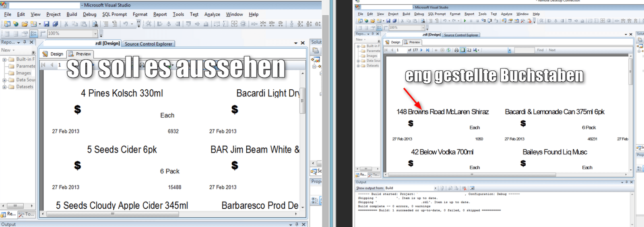Click Save icon in left Visual Studio toolbar
The width and height of the screenshot is (644, 227).
[47, 24]
